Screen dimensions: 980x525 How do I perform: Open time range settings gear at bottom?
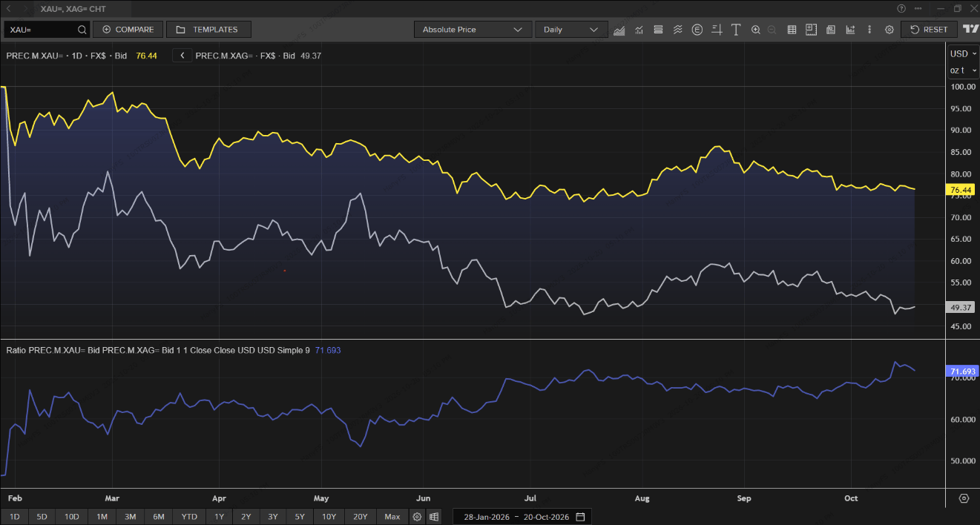[x=417, y=517]
